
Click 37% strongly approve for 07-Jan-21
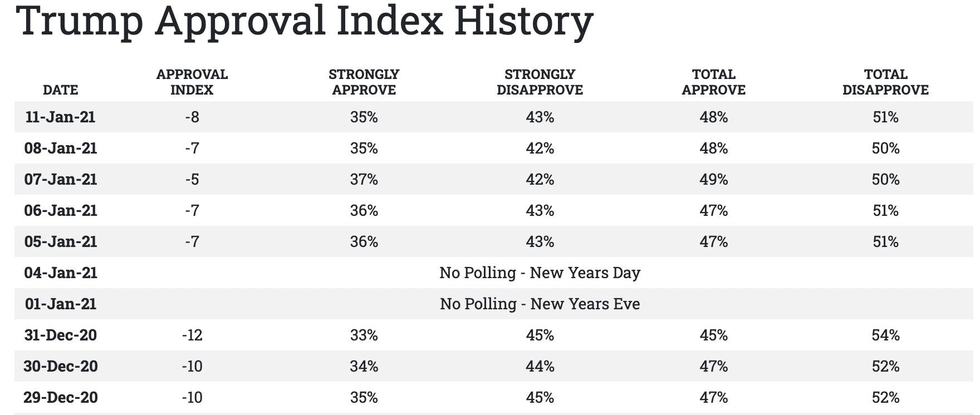(x=364, y=179)
